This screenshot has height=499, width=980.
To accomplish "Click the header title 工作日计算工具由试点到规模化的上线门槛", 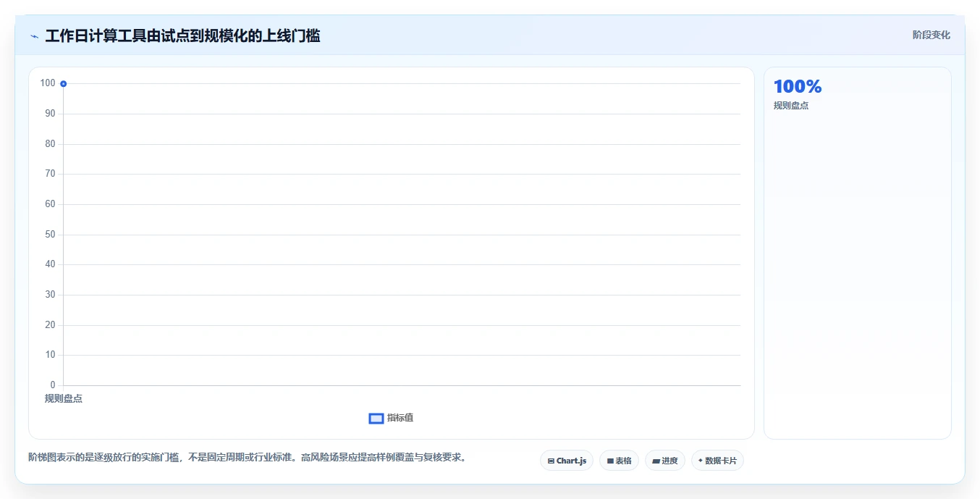I will (182, 35).
